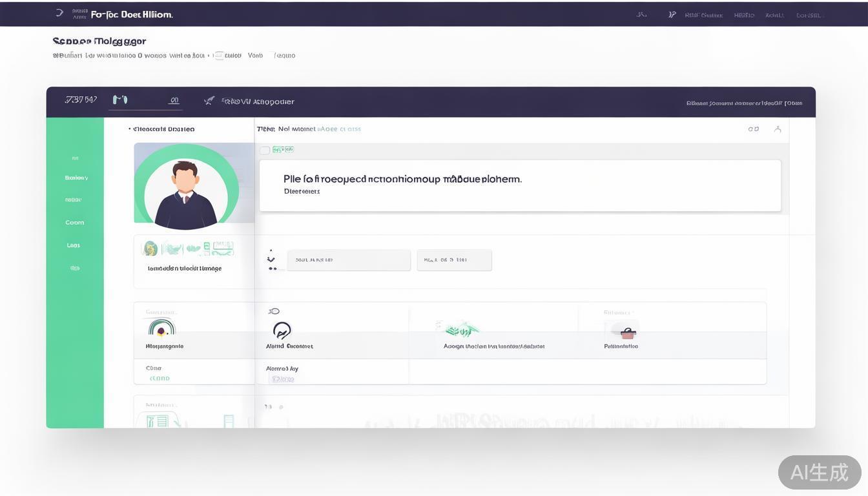Select the second item in the green sidebar
This screenshot has height=496, width=868.
pos(76,178)
